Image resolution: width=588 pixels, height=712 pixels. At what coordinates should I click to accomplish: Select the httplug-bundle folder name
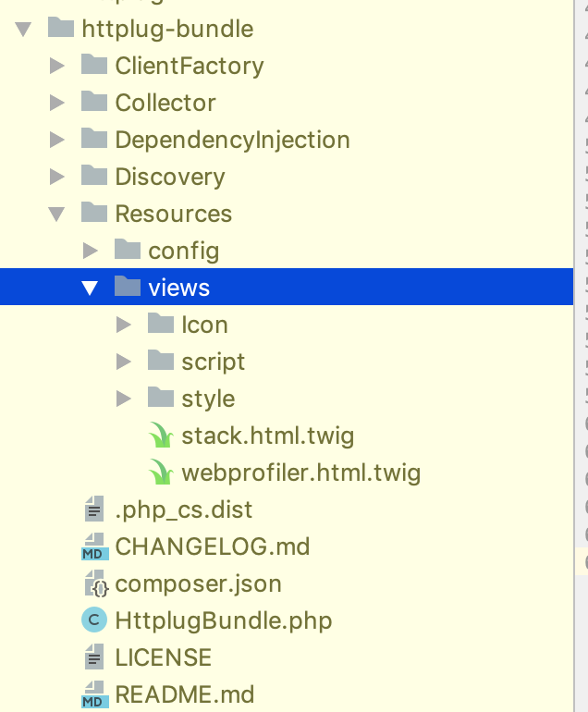167,29
